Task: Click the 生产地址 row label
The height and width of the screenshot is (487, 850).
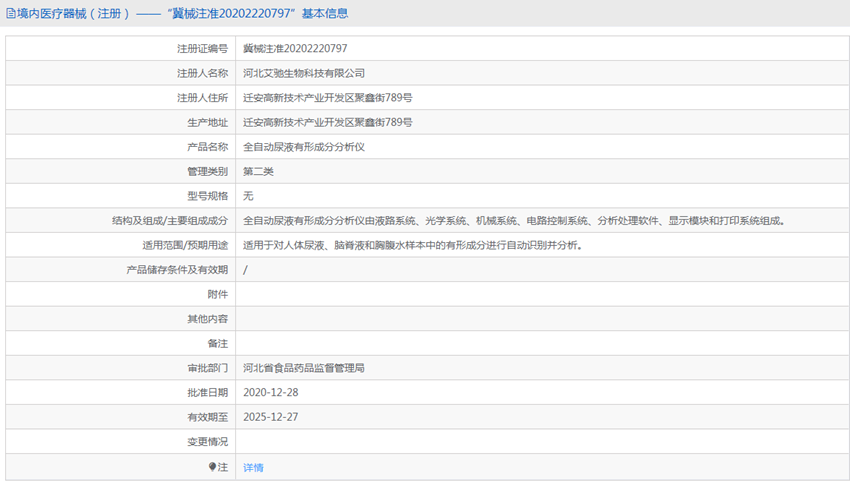Action: pos(208,122)
